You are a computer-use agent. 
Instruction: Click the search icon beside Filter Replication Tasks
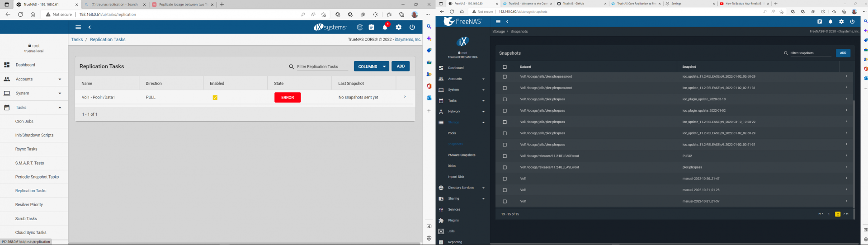[292, 66]
